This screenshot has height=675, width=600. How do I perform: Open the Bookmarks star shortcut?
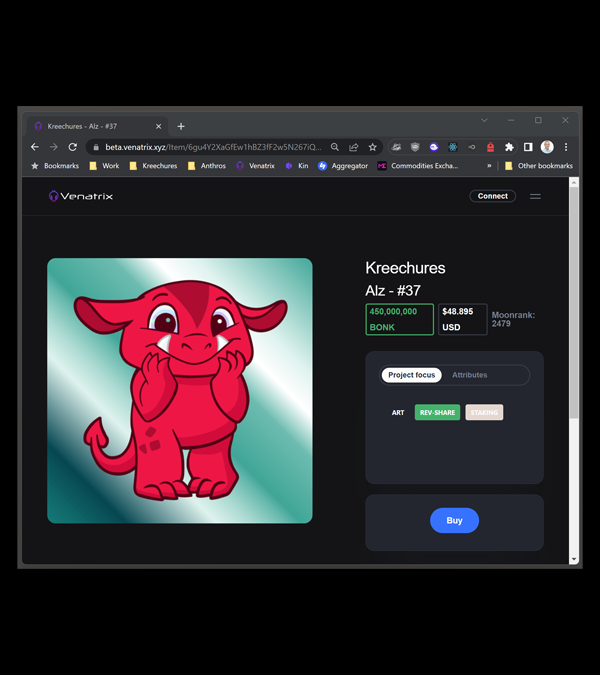coord(55,166)
